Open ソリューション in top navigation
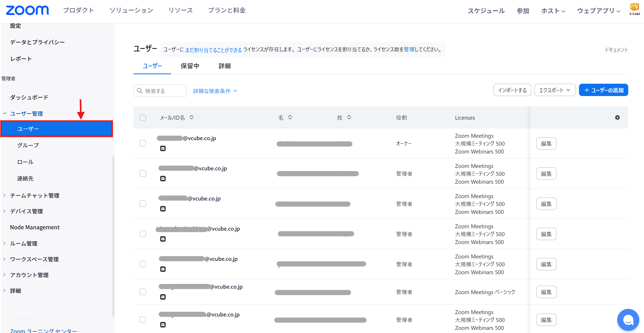The image size is (644, 333). click(x=131, y=10)
